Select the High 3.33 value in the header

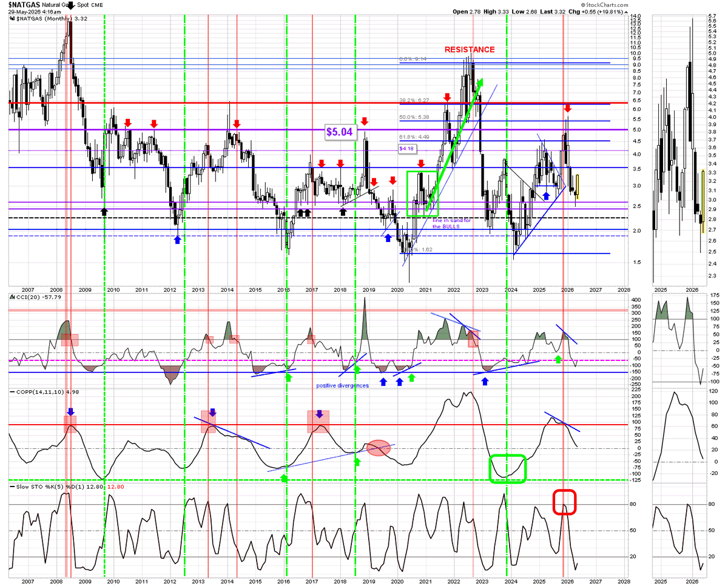click(x=497, y=12)
